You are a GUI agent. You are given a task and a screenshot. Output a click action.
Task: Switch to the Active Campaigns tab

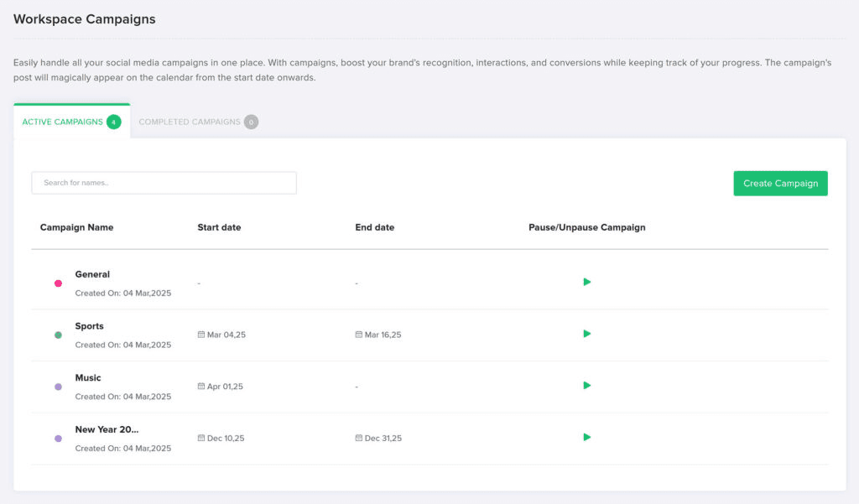72,122
